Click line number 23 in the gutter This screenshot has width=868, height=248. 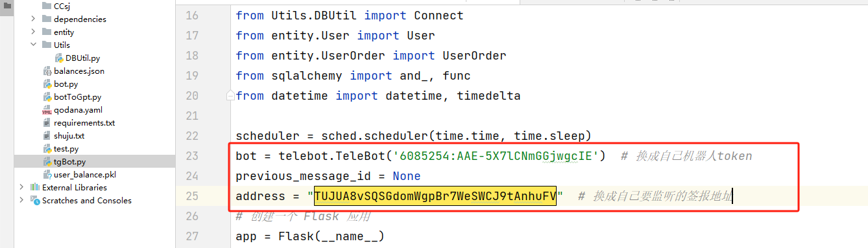[192, 156]
